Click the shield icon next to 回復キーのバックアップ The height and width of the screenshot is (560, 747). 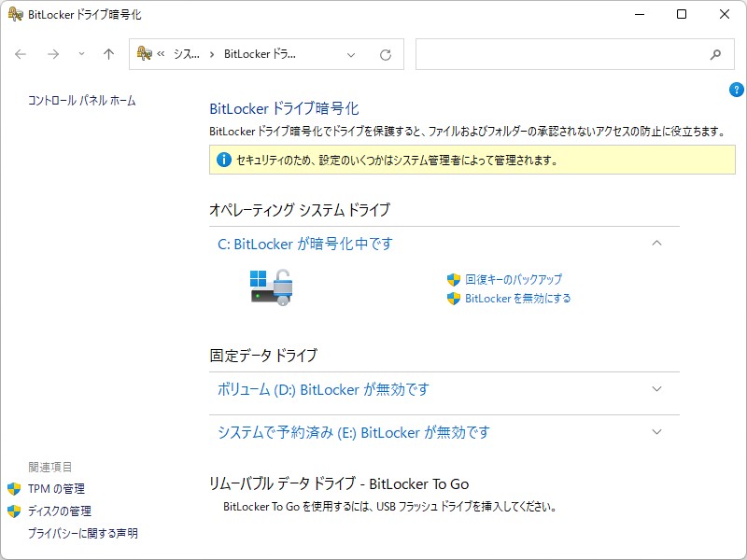point(455,278)
